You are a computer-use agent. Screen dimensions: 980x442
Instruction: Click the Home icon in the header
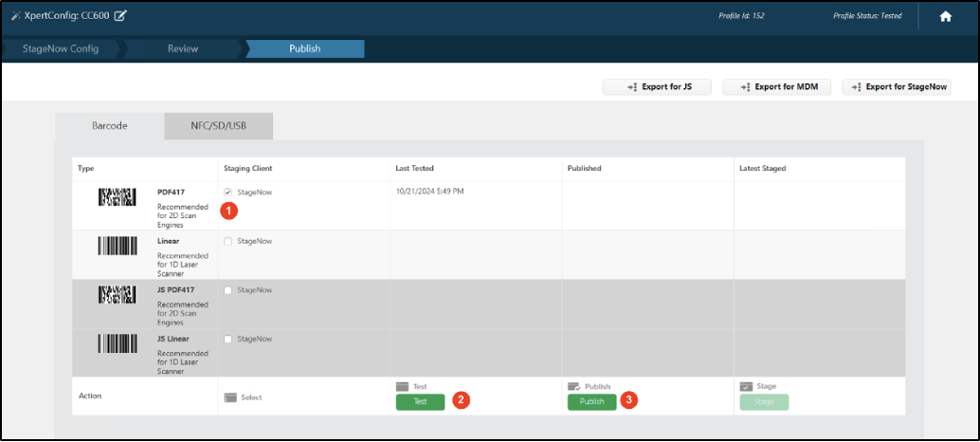(x=945, y=16)
